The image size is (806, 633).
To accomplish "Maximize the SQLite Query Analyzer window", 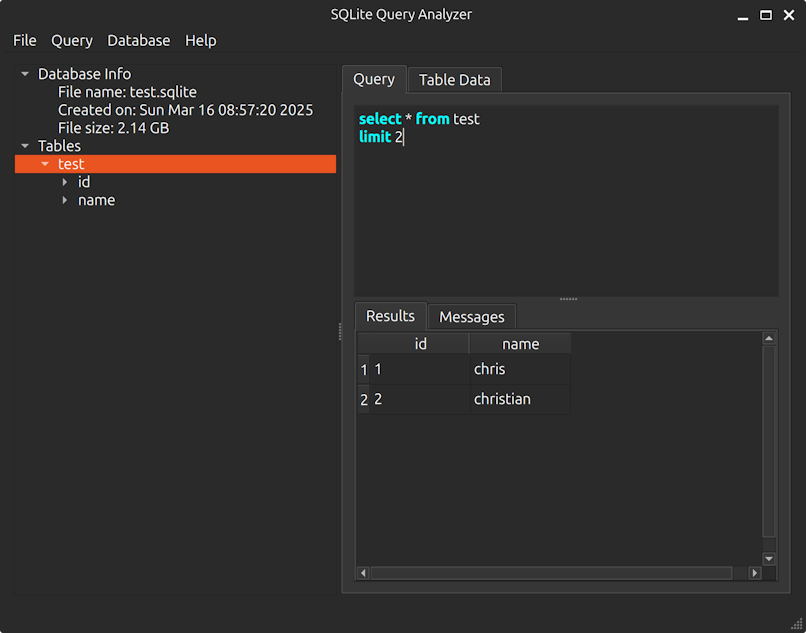I will coord(766,15).
